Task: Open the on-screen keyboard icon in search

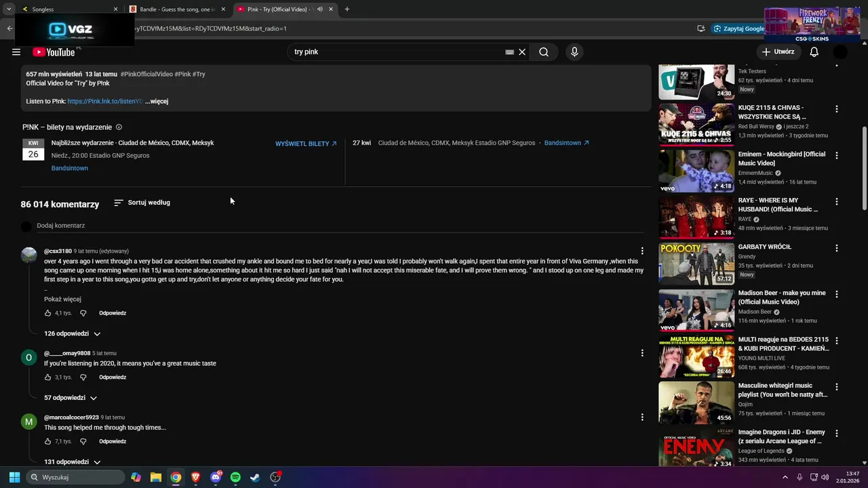Action: pos(509,52)
